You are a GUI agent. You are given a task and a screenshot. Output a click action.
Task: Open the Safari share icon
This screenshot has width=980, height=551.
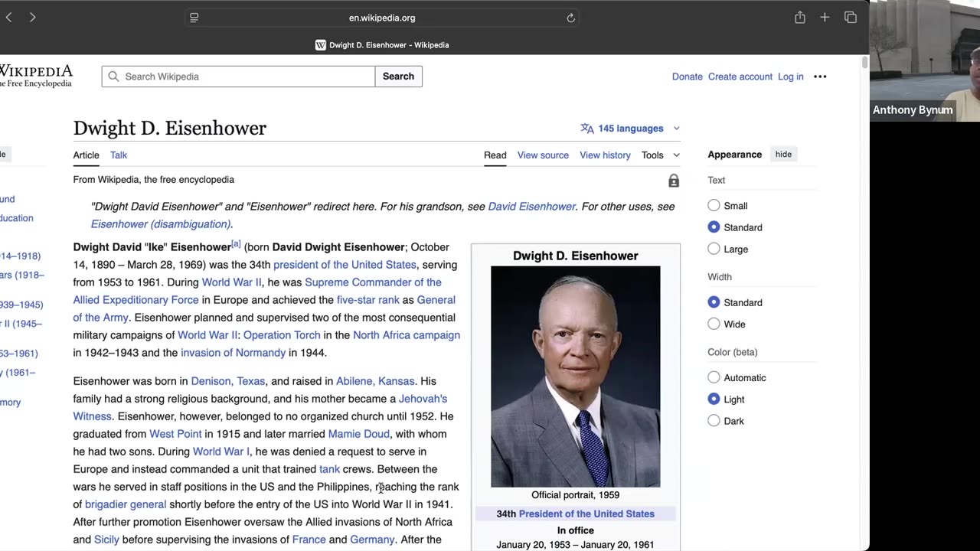(x=800, y=17)
